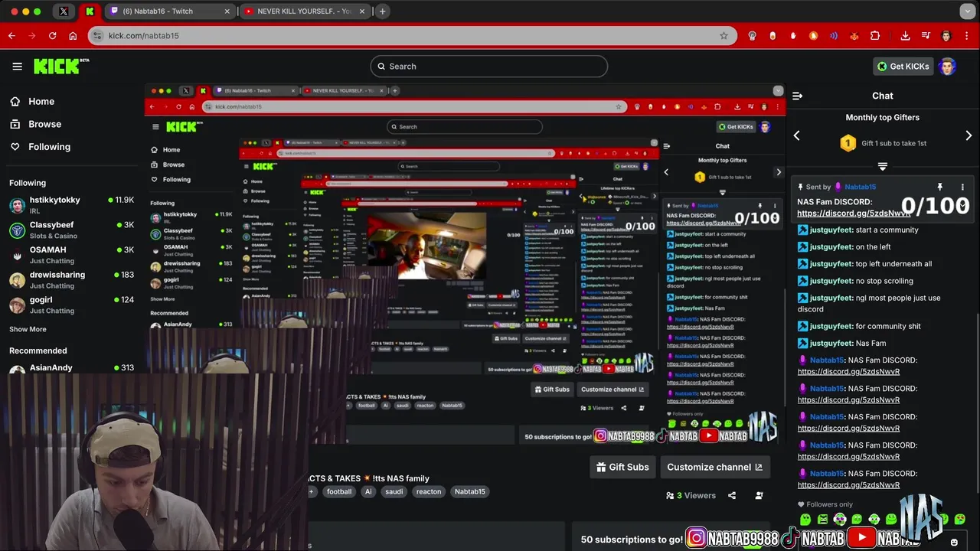The width and height of the screenshot is (980, 551).
Task: Open hstikkytokky channel in Following list
Action: tap(71, 204)
